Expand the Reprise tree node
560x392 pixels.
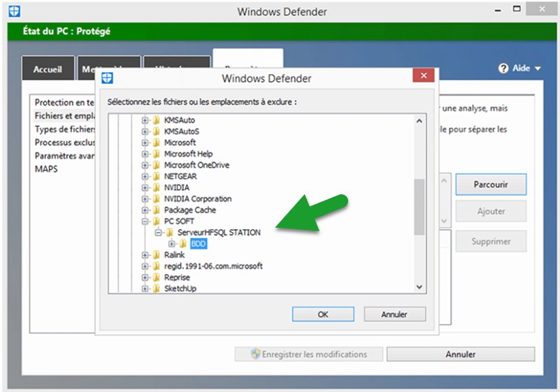tap(145, 278)
